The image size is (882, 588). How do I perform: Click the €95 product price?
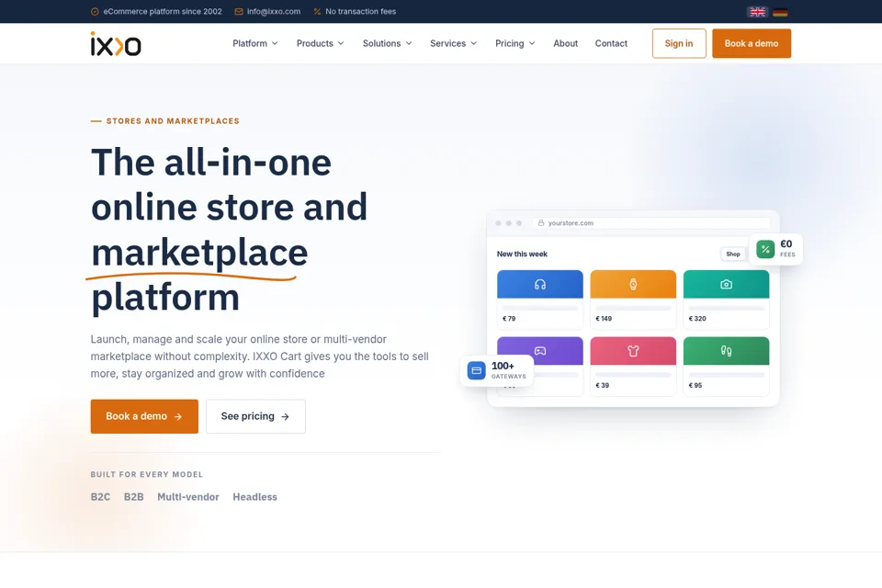pyautogui.click(x=695, y=386)
